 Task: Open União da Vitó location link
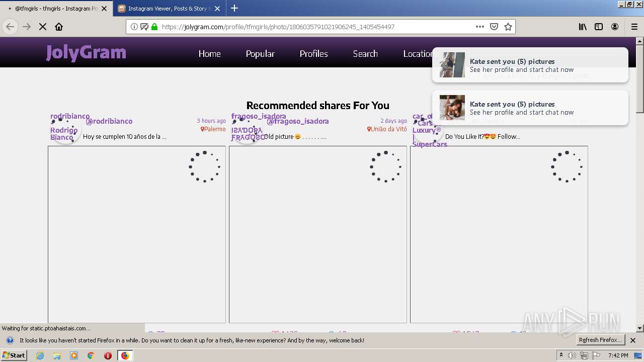(x=387, y=129)
